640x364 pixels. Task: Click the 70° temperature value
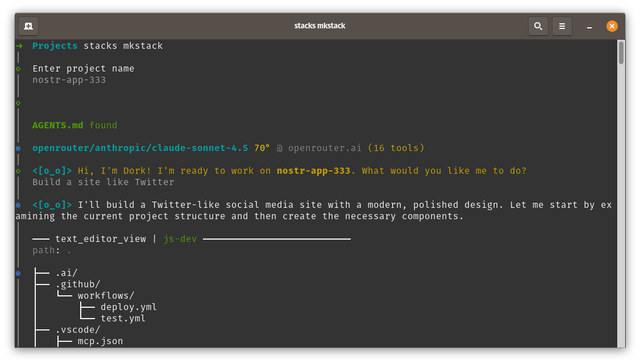click(261, 148)
